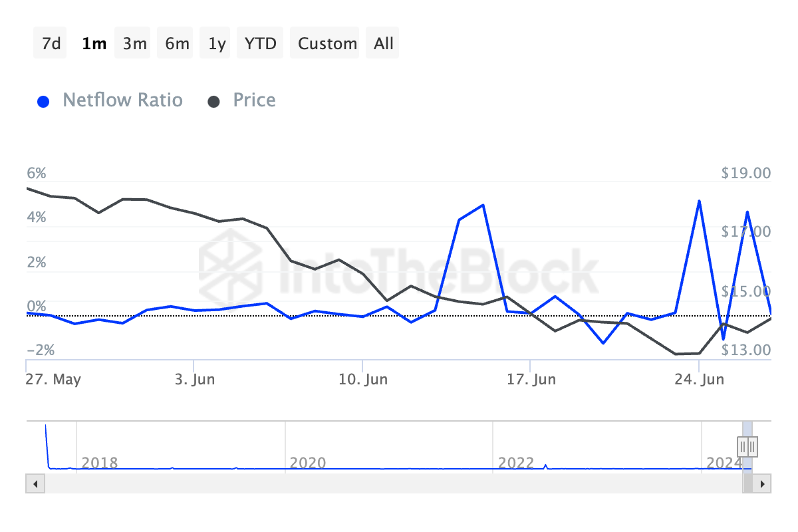The image size is (798, 532).
Task: Show the 1y time range
Action: tap(217, 44)
